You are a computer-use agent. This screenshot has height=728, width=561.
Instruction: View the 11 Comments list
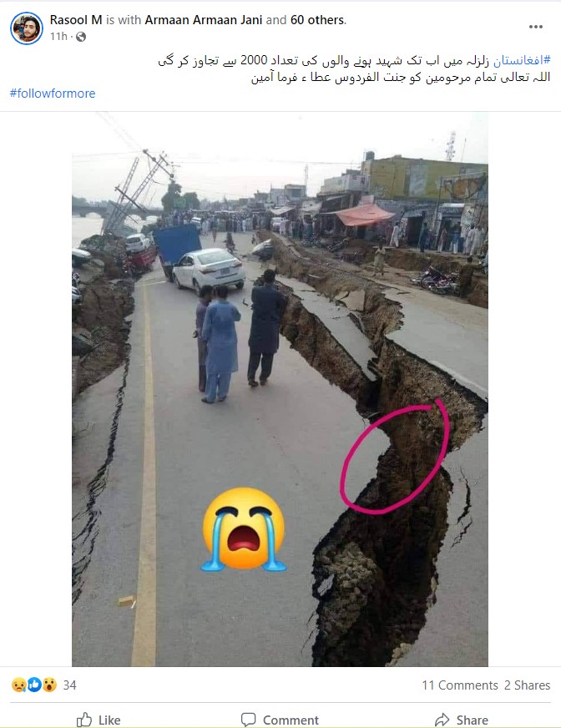460,685
